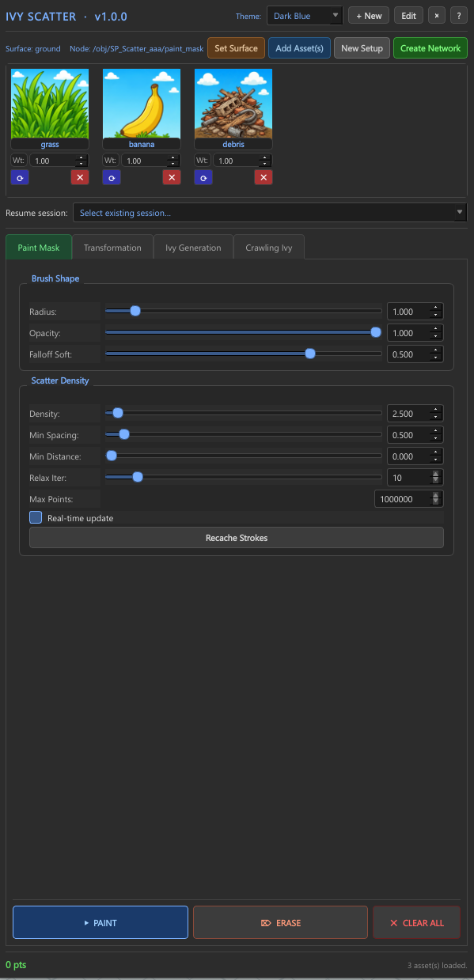Screen dimensions: 474x980
Task: Click the Density stepper arrows
Action: click(435, 414)
